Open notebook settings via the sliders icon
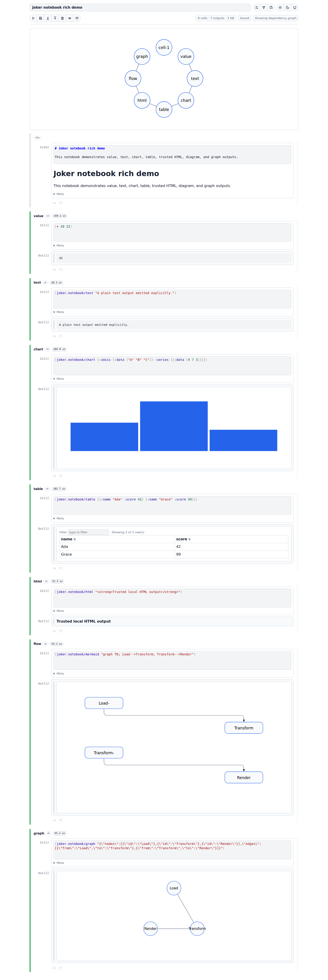Screen dimensions: 328x980 coord(256,8)
